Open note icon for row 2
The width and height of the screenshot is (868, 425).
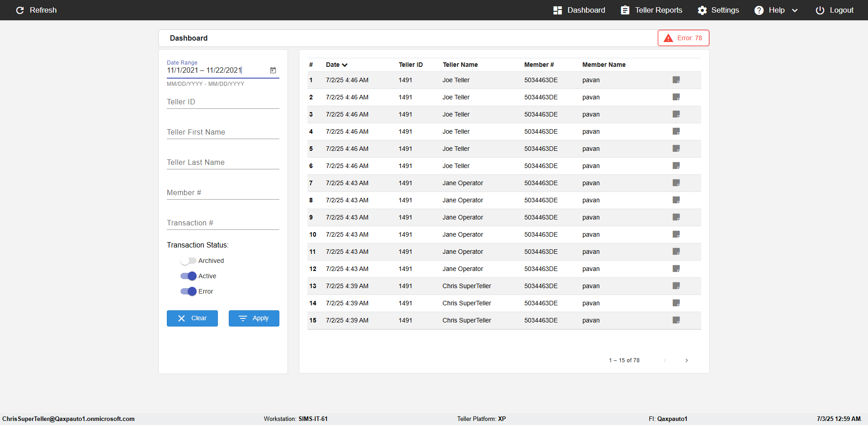pos(676,97)
